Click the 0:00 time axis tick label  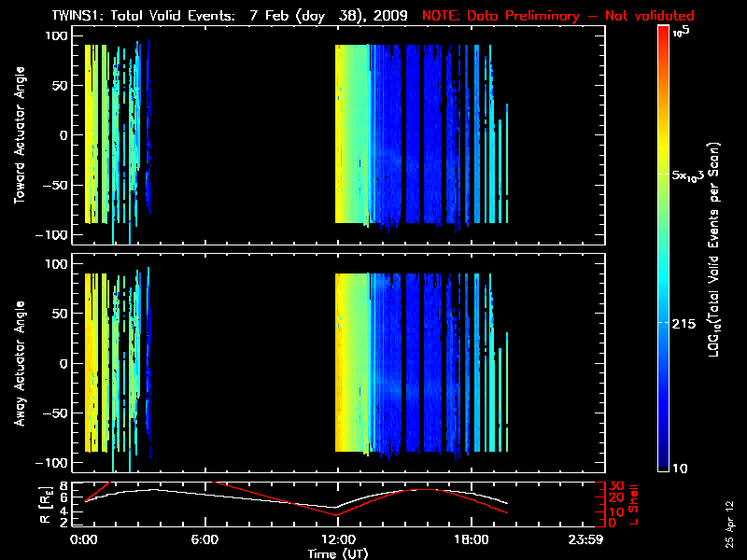pos(83,539)
